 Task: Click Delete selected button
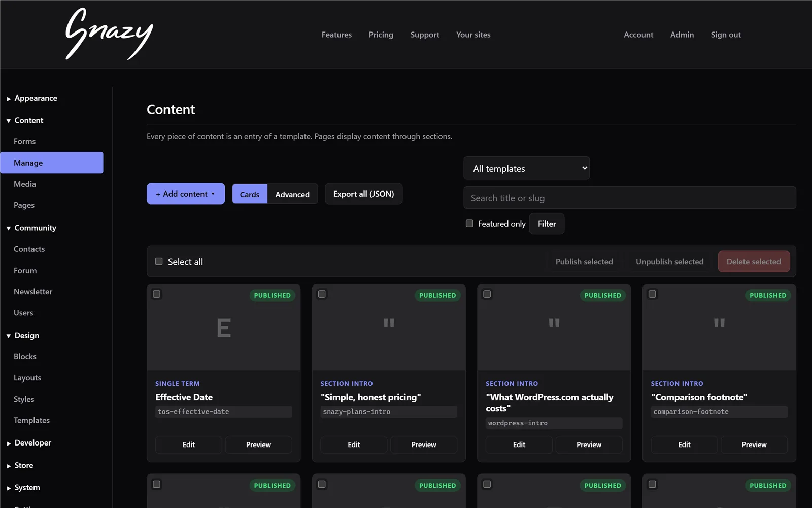[754, 262]
